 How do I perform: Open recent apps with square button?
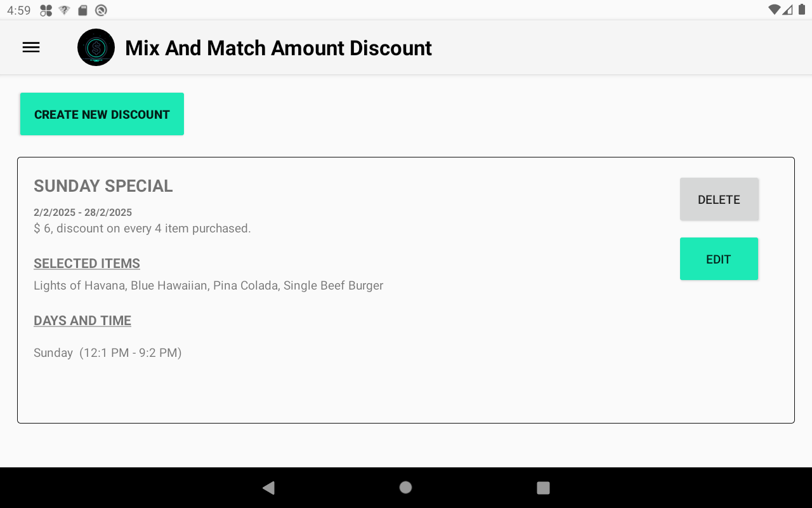pos(543,488)
